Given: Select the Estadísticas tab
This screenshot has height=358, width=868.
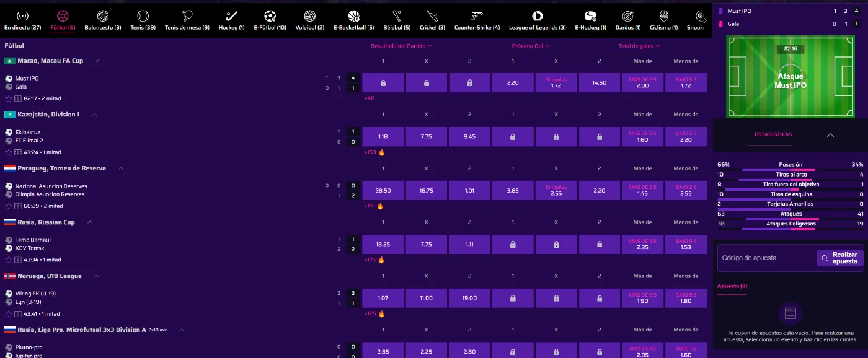Looking at the screenshot, I should coord(773,134).
